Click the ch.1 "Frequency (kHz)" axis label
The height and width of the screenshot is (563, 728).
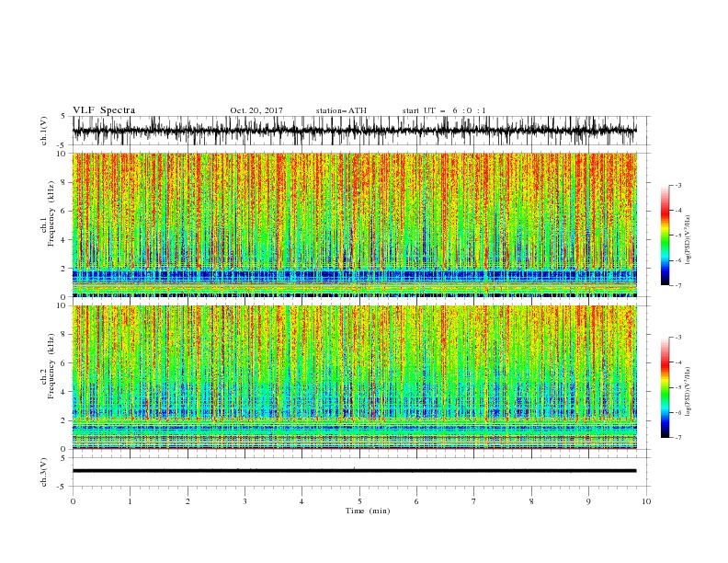coord(51,212)
